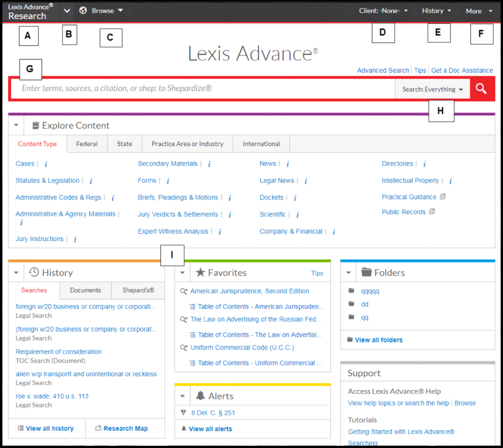Screen dimensions: 503x448
Task: Open Getting Started with Lexis Advance® tutorial
Action: 401,432
